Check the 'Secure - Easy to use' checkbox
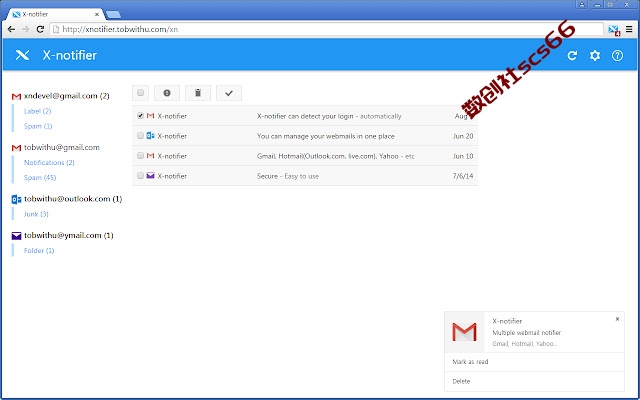The image size is (640, 400). coord(140,176)
